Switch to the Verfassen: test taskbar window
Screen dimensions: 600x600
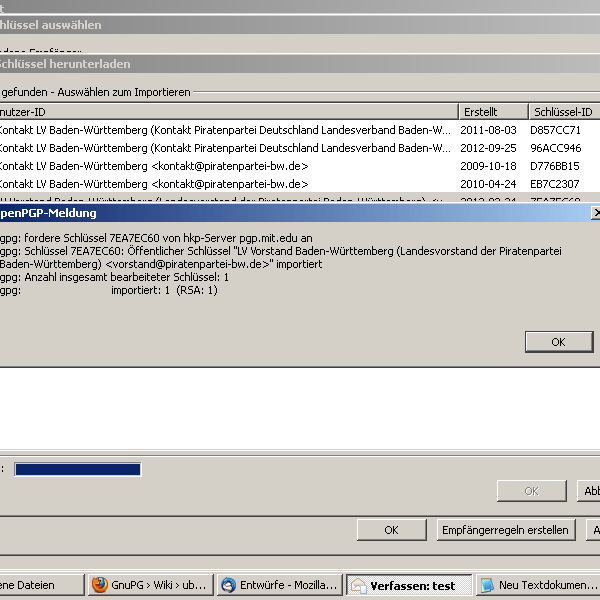pyautogui.click(x=409, y=585)
